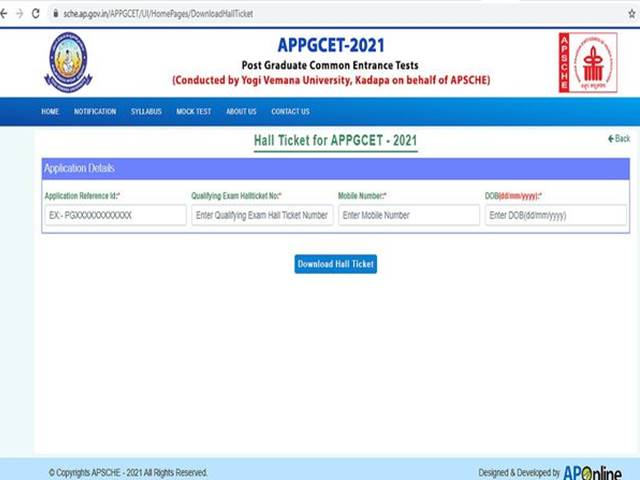Click the APSCHE logo on right
The image size is (640, 480).
click(x=588, y=62)
